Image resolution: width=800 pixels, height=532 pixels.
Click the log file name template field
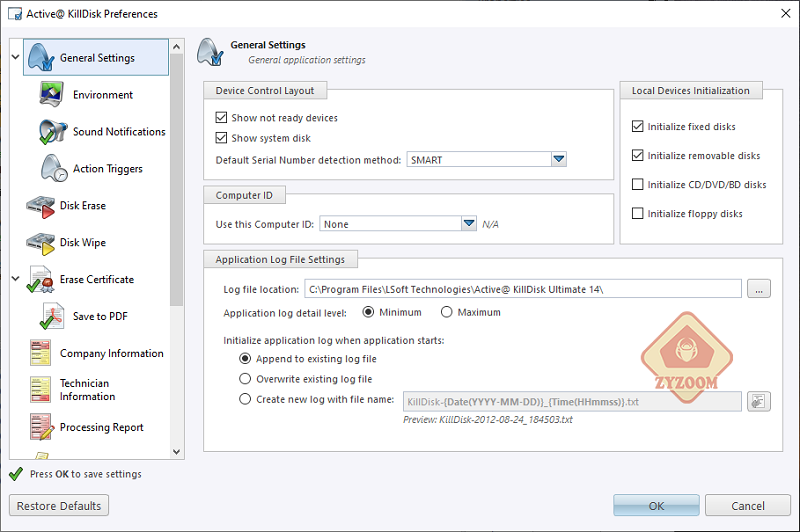click(x=572, y=401)
